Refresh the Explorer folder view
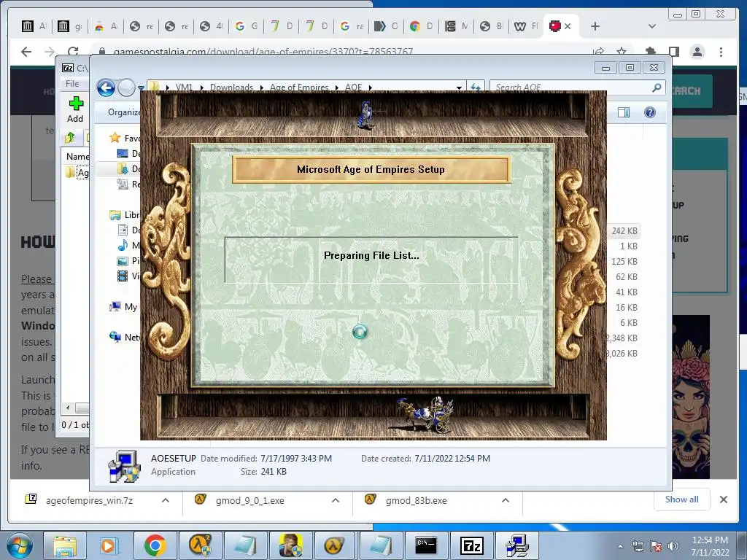This screenshot has height=560, width=747. click(x=476, y=87)
